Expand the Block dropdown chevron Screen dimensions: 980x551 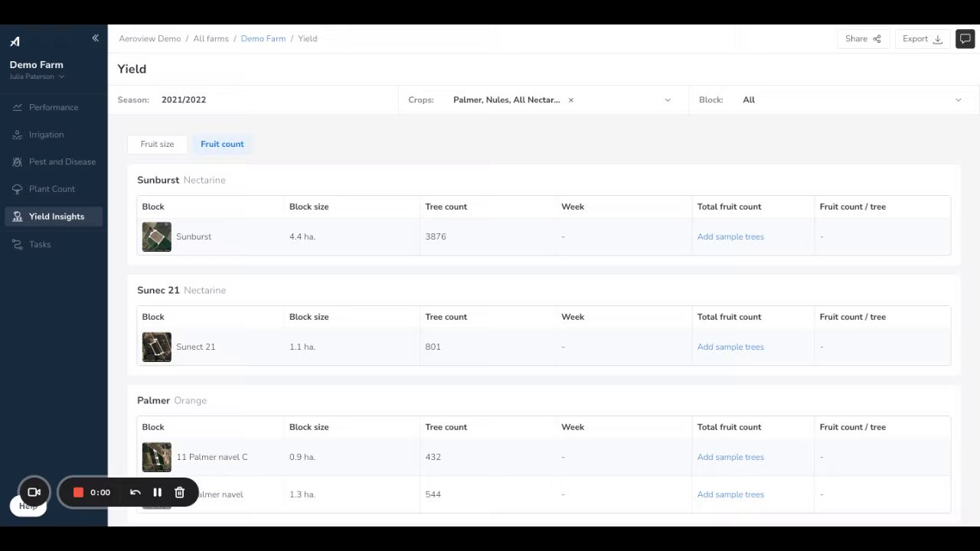958,100
